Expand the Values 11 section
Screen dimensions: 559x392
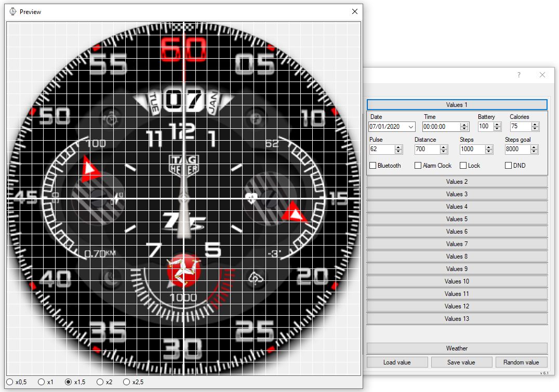pyautogui.click(x=457, y=294)
